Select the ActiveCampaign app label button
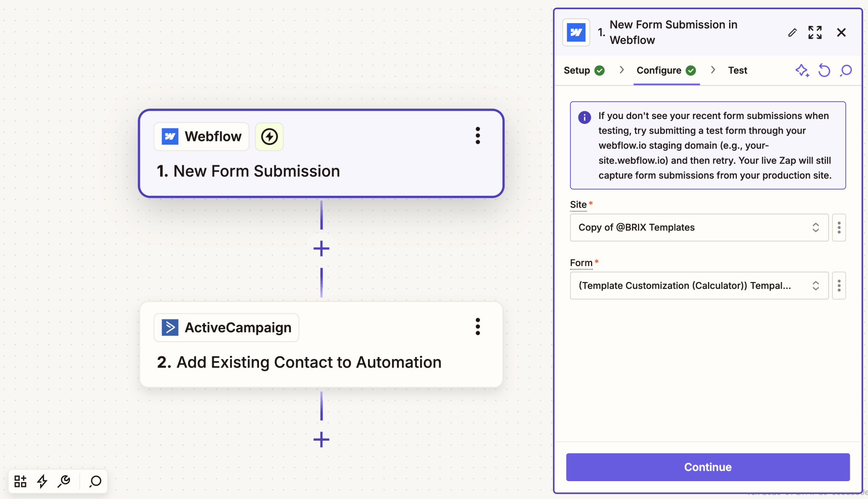 227,327
